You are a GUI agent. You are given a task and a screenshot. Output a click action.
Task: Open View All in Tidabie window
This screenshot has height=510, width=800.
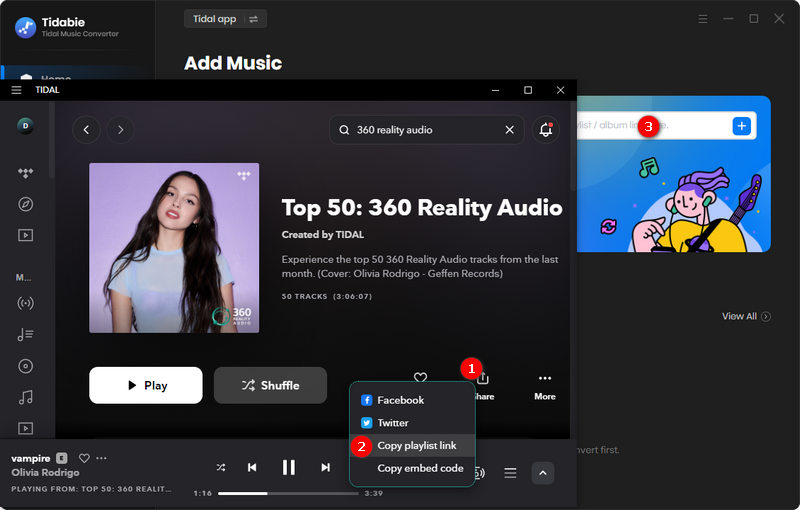click(746, 317)
